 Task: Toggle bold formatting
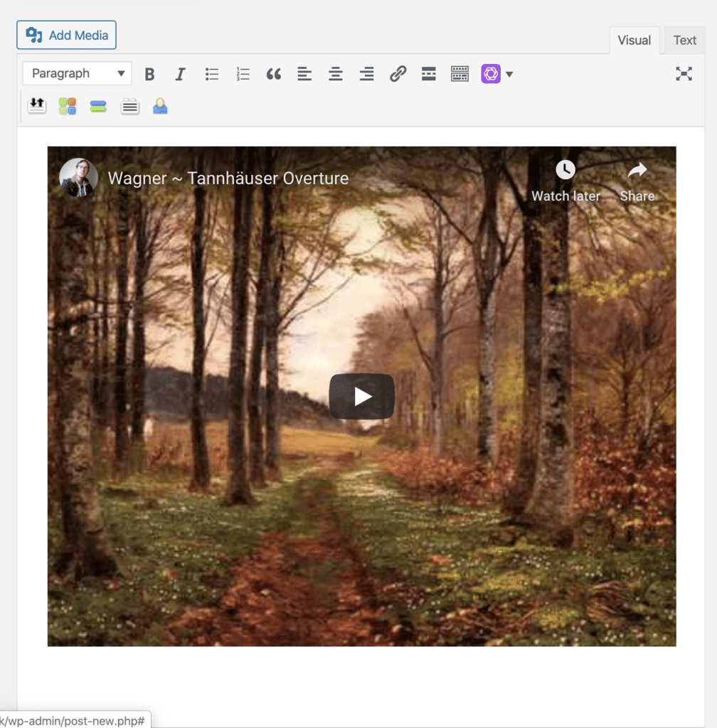click(149, 74)
